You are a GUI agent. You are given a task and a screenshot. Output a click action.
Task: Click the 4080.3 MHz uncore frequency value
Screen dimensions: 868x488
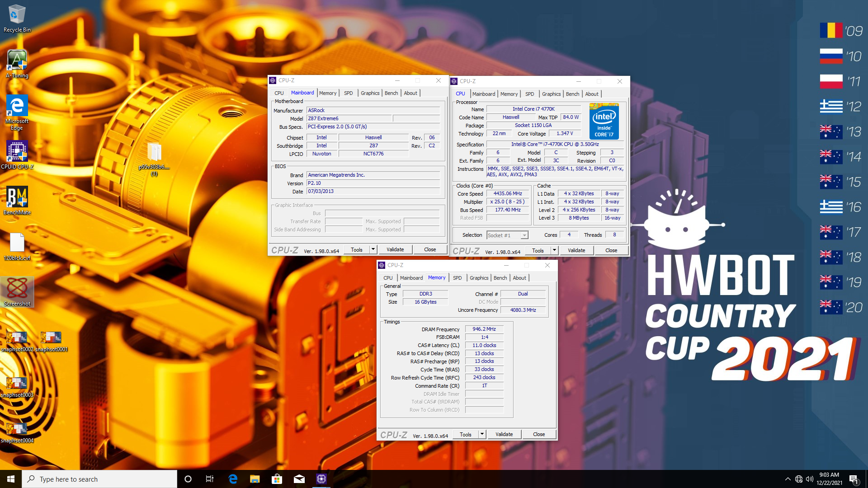click(x=523, y=310)
